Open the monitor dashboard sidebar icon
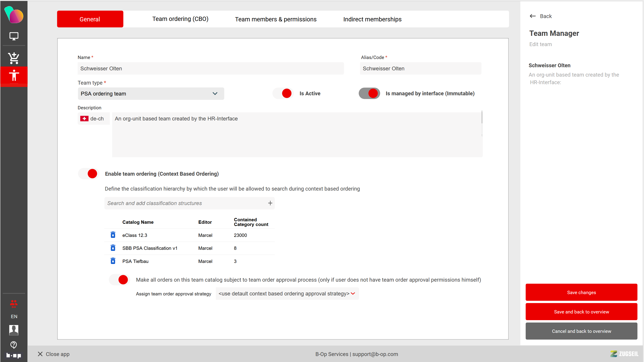Screen dimensions: 644x362 (14, 36)
